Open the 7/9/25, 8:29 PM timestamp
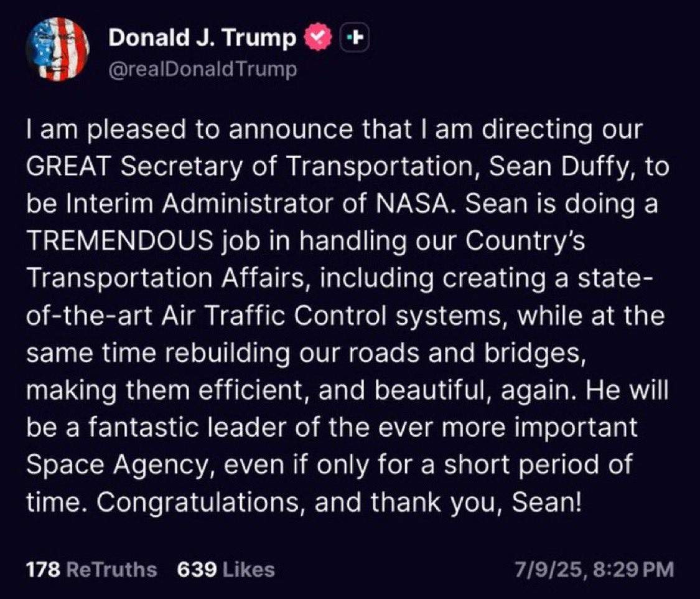 [594, 570]
